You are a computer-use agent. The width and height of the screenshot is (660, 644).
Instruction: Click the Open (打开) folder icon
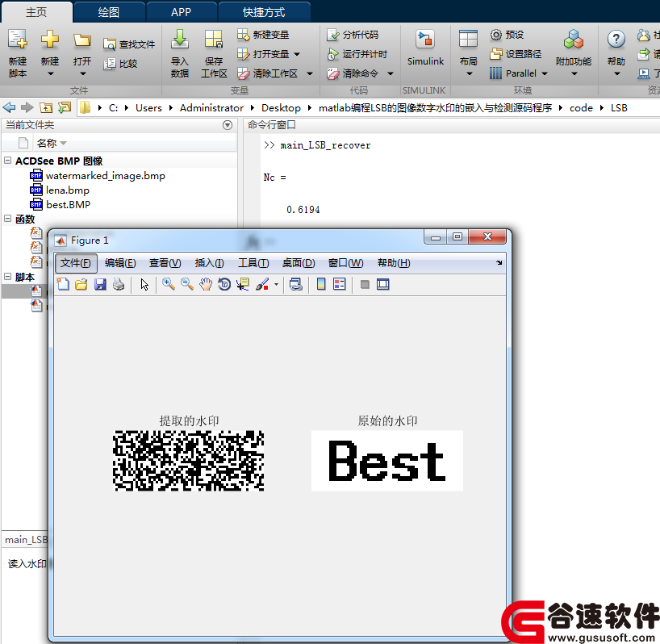[x=82, y=40]
